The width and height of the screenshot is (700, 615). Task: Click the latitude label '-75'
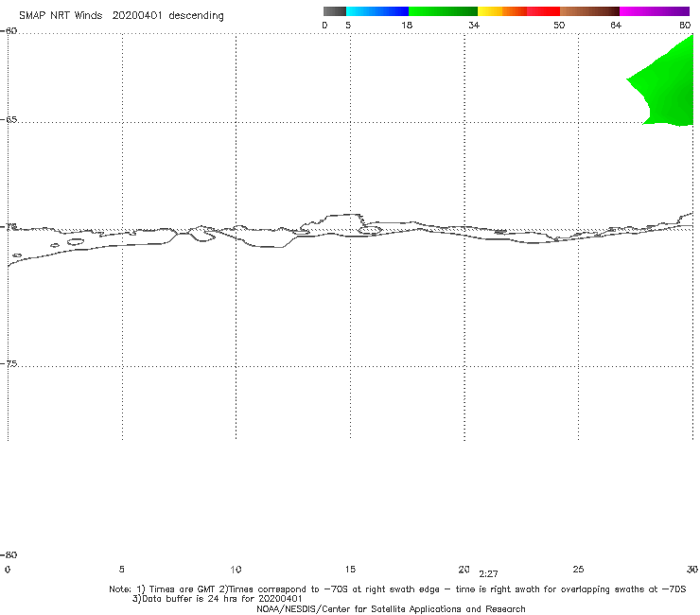pos(9,364)
